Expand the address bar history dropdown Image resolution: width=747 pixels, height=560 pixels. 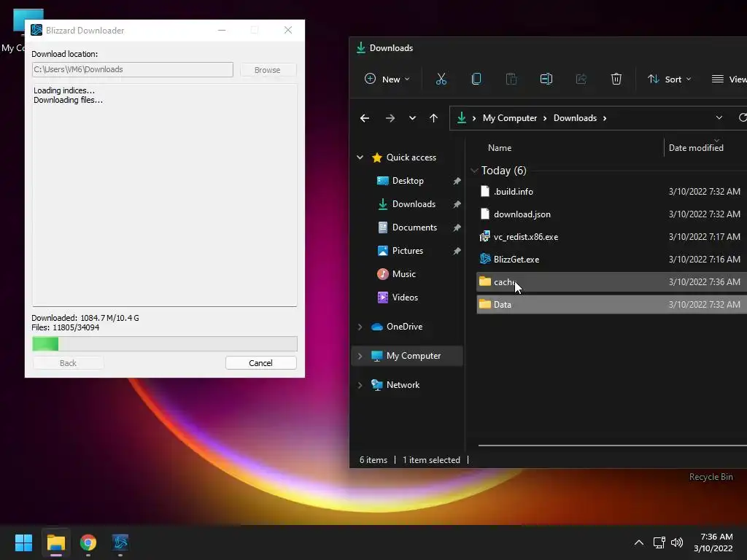(x=719, y=117)
